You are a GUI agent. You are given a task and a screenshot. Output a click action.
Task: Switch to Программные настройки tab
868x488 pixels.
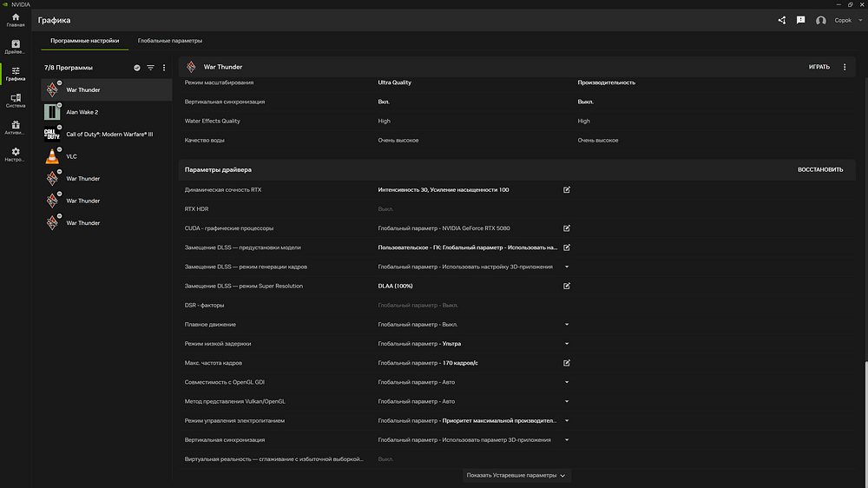coord(85,41)
